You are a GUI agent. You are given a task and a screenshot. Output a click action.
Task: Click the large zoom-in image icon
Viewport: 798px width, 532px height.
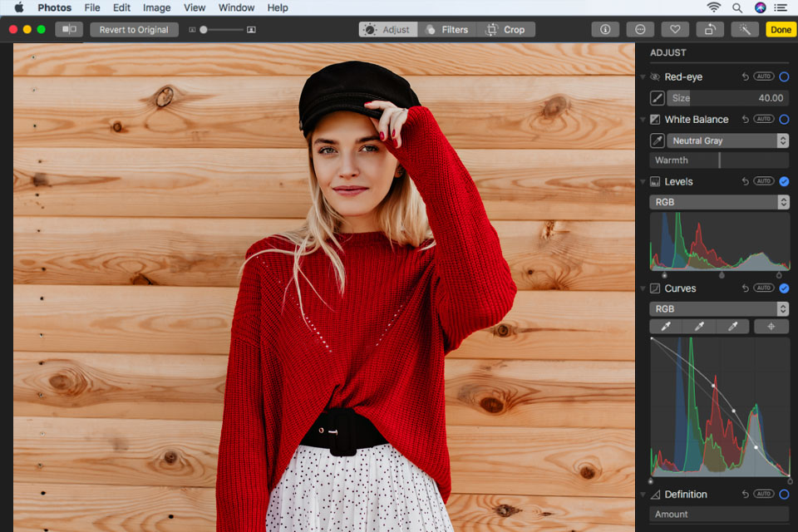pos(251,30)
